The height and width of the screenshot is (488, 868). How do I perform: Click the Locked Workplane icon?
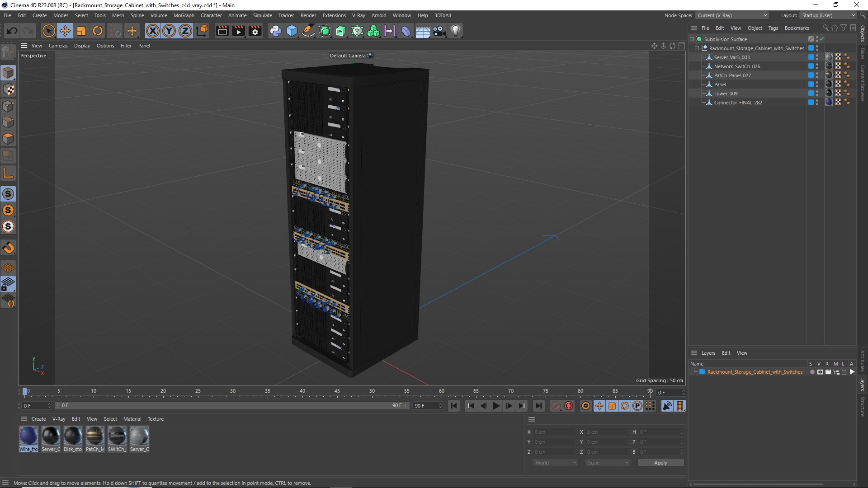8,285
